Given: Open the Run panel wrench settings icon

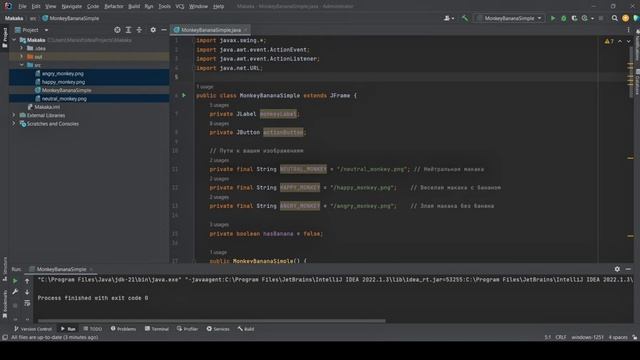Looking at the screenshot, I should 15,292.
